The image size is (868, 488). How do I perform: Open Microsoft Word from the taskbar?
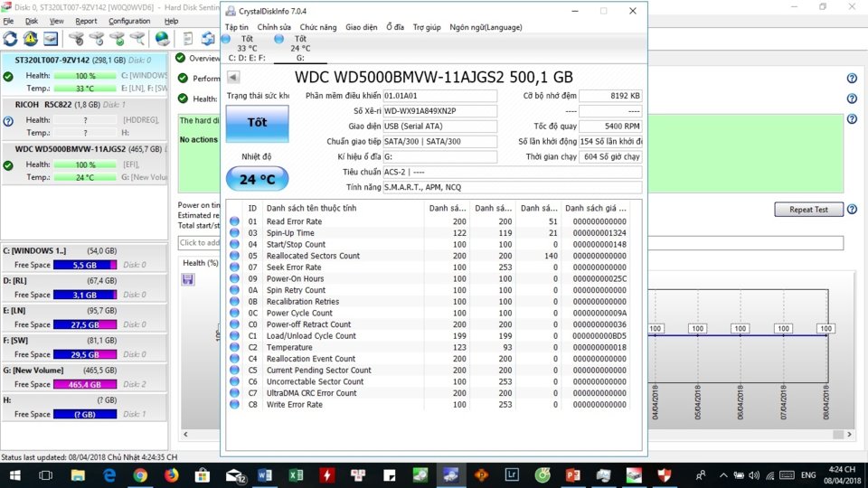[265, 475]
